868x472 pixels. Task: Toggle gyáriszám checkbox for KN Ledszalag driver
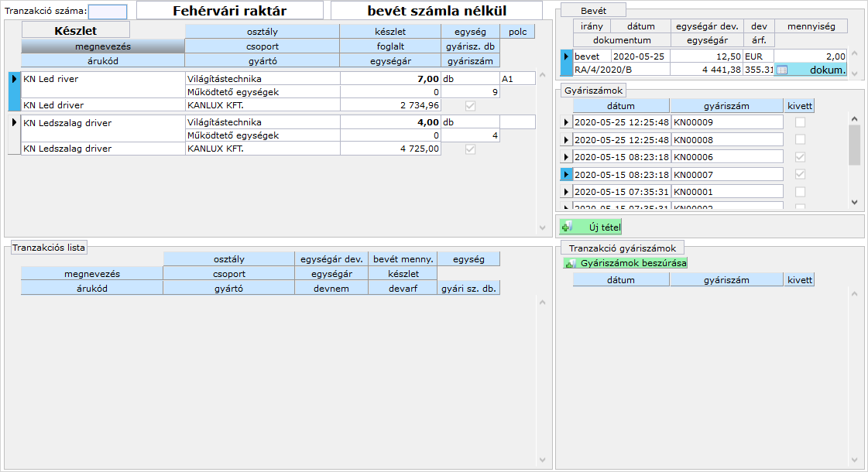point(470,149)
